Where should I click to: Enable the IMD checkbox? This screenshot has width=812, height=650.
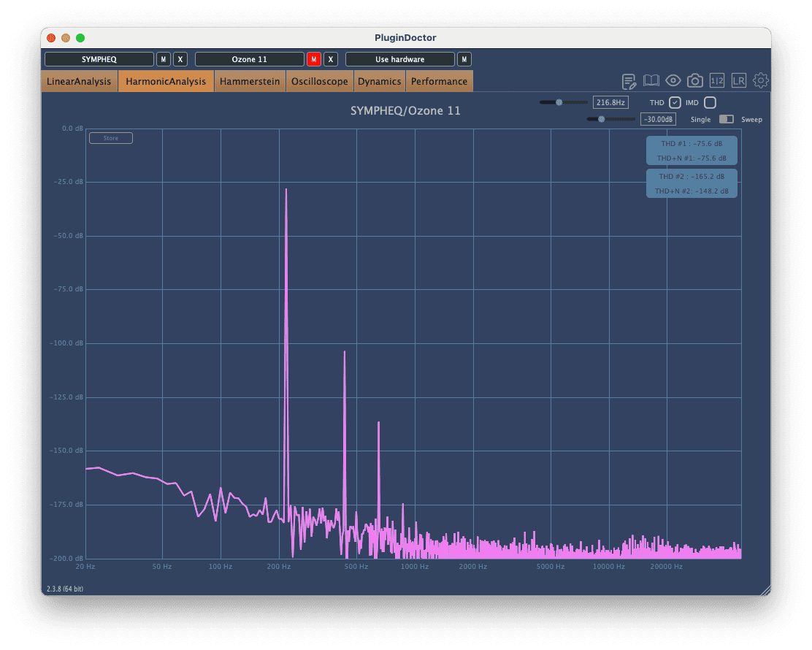click(709, 102)
